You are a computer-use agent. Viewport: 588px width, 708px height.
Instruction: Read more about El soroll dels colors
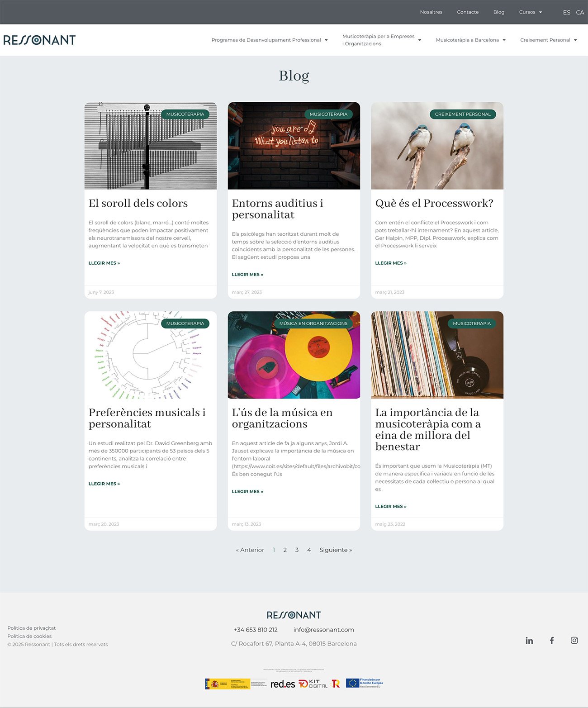[x=104, y=263]
